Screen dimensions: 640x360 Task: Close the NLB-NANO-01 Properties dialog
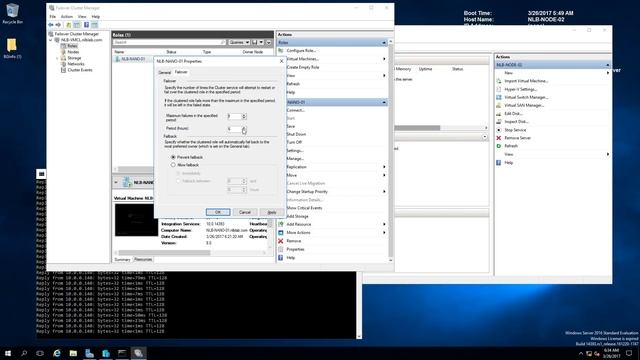coord(281,61)
